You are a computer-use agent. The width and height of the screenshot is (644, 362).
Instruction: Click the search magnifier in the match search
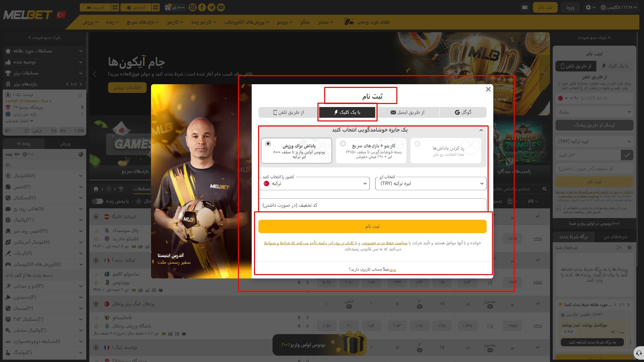click(545, 189)
